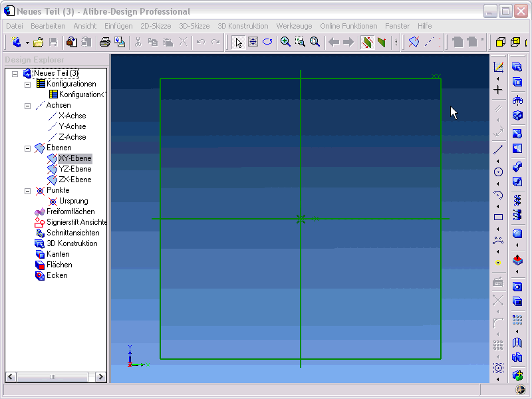Click the zoom window icon
Screen dimensions: 532x399
click(x=300, y=42)
